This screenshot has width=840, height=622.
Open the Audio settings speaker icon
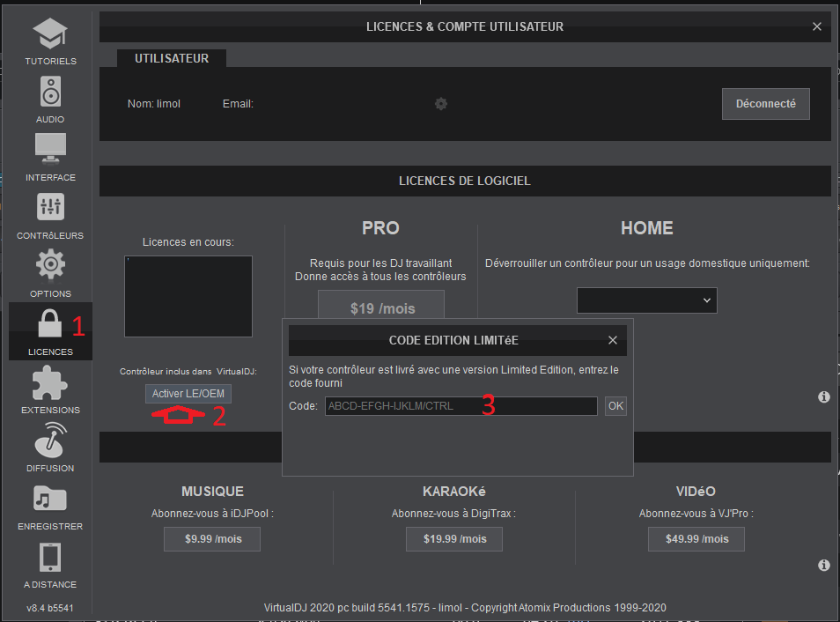(x=50, y=92)
